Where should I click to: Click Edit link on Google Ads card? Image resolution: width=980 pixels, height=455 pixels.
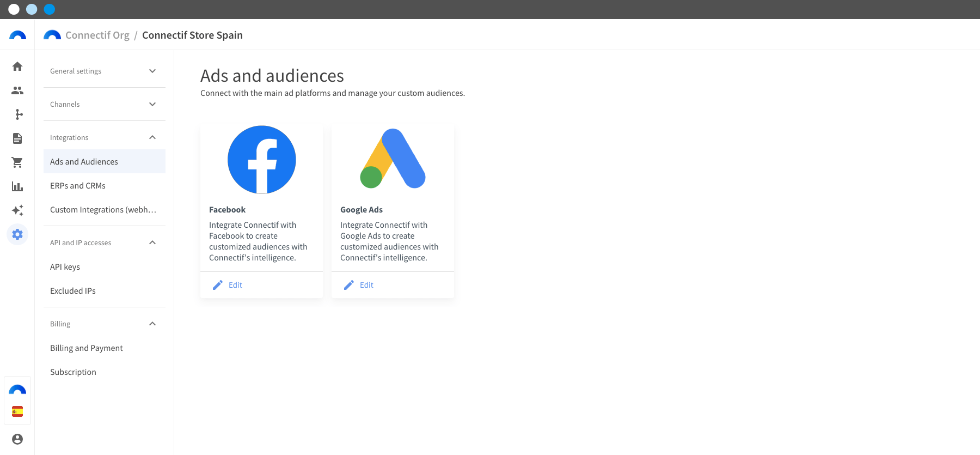click(366, 285)
